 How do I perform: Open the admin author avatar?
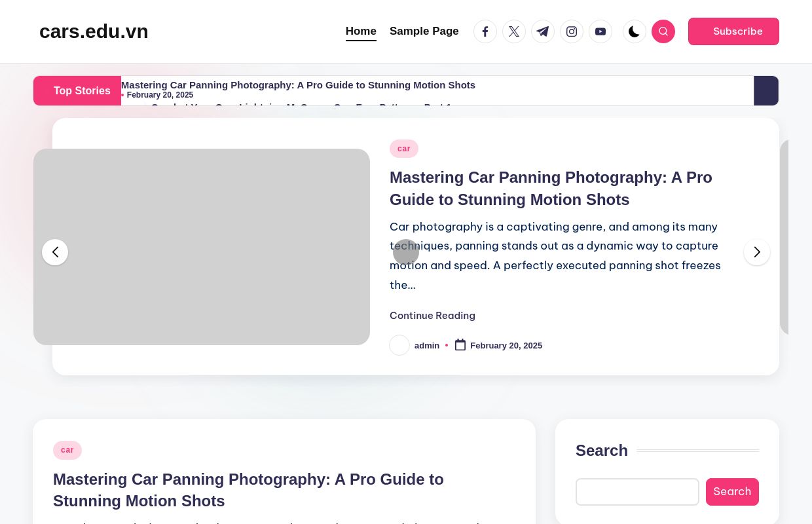399,345
